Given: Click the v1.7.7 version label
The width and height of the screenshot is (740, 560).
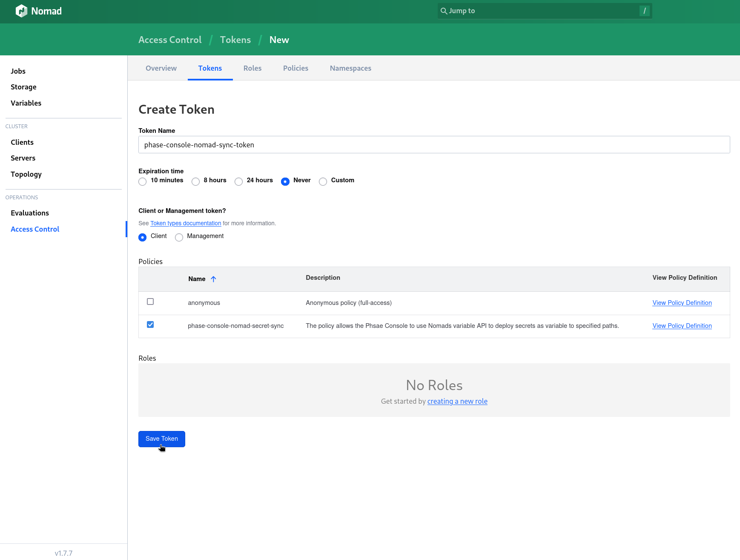Looking at the screenshot, I should point(63,553).
